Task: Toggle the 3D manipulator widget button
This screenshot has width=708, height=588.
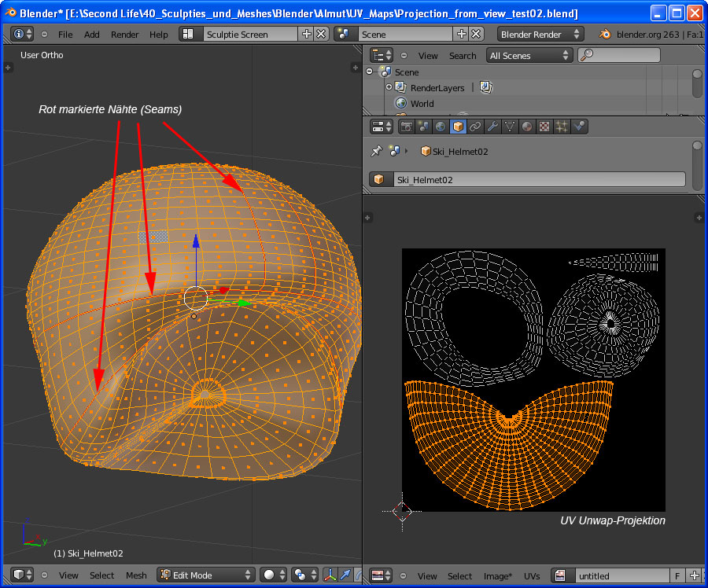Action: click(x=331, y=575)
